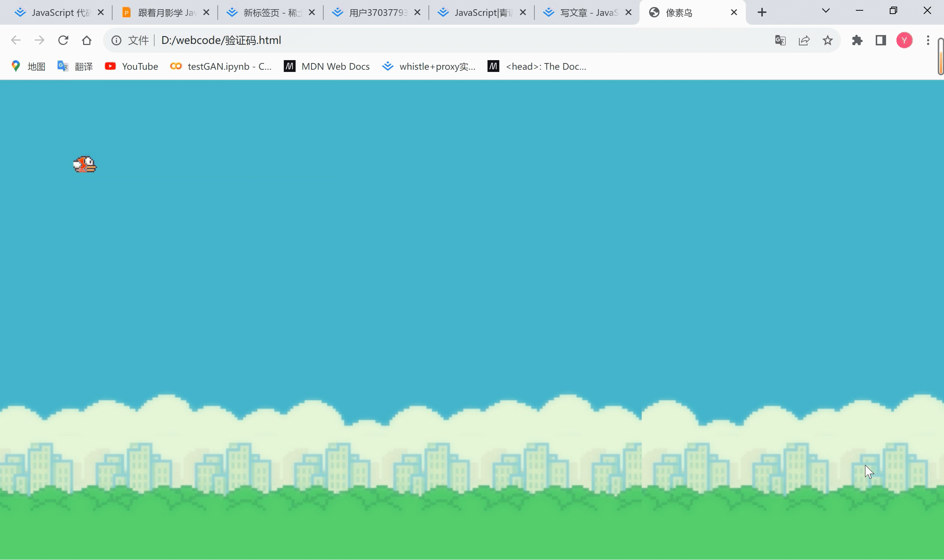Open a new tab with the plus button
The image size is (944, 560).
point(762,13)
